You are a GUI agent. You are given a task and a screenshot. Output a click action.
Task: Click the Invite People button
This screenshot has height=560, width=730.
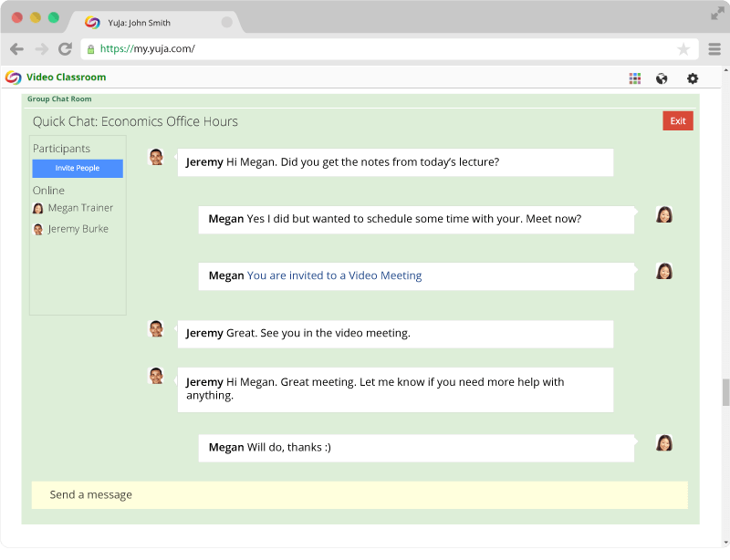(78, 168)
